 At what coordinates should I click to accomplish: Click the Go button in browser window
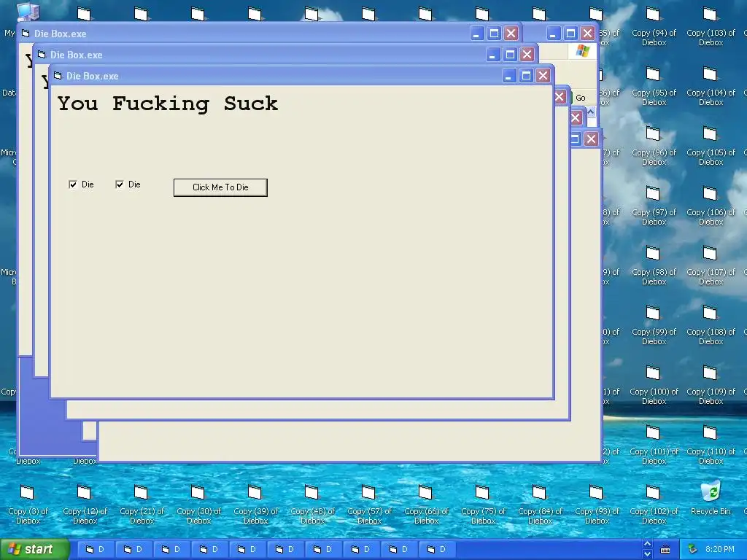[580, 98]
